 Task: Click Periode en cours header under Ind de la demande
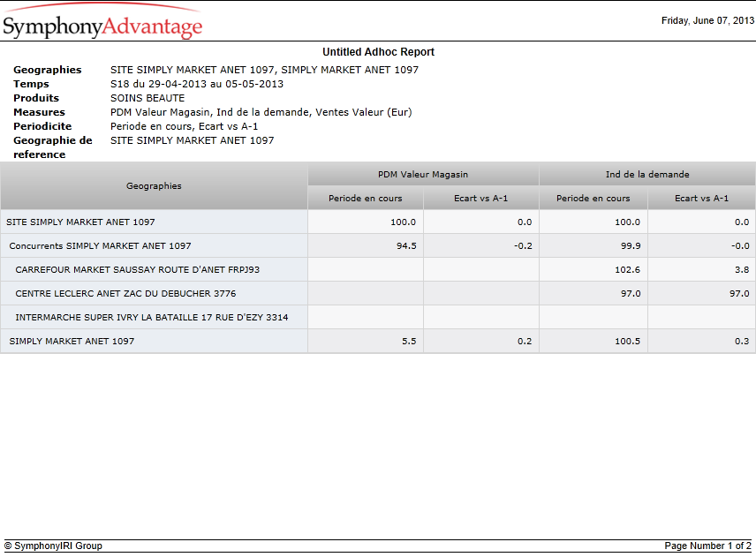(x=593, y=198)
